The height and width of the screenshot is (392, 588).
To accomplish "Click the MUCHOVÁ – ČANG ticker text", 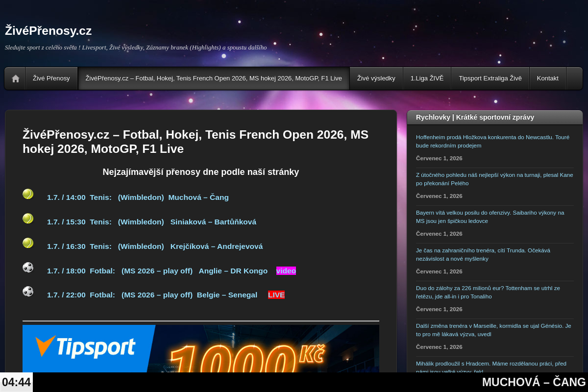I will [534, 382].
